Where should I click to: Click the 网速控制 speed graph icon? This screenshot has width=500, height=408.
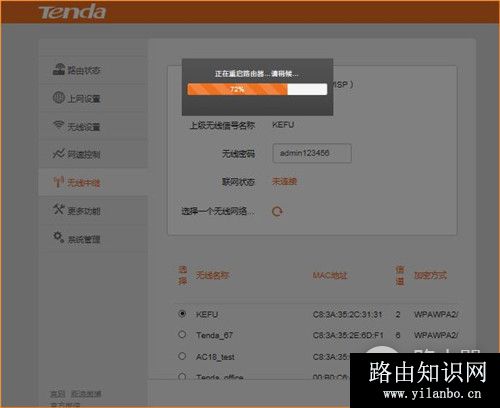pos(59,154)
